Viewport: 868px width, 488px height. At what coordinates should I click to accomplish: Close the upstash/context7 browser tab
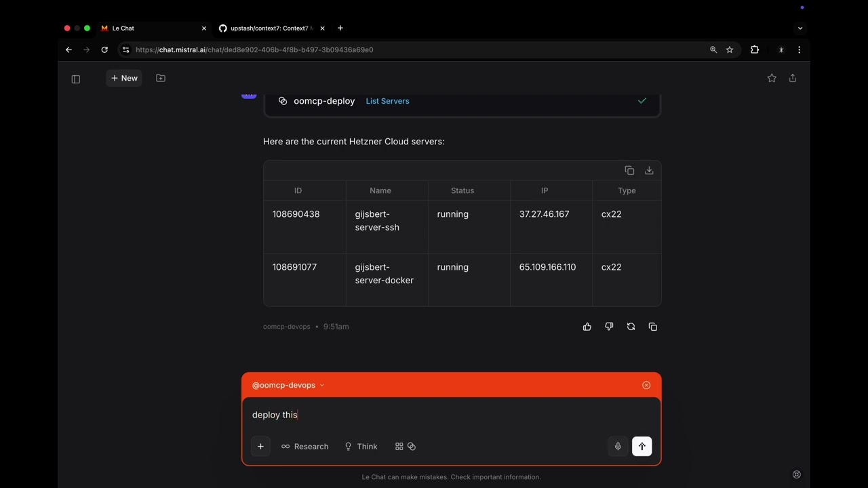click(x=322, y=28)
